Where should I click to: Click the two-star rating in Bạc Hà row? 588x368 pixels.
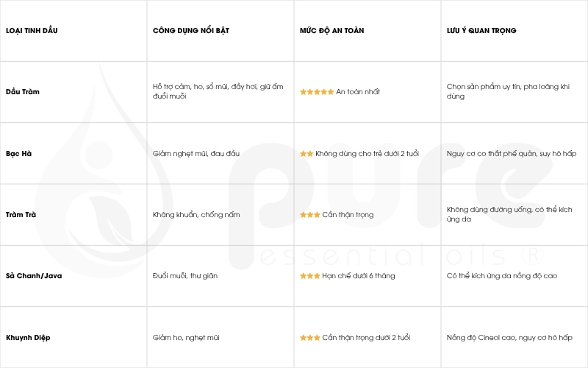(306, 154)
